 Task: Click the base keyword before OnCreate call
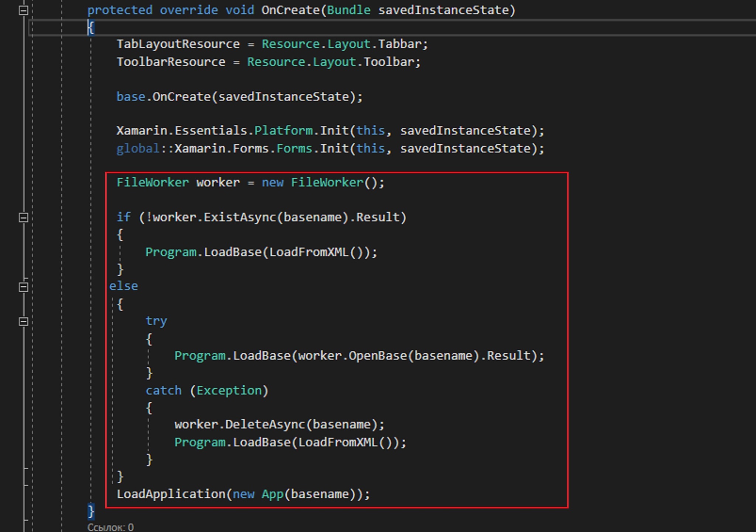click(131, 97)
